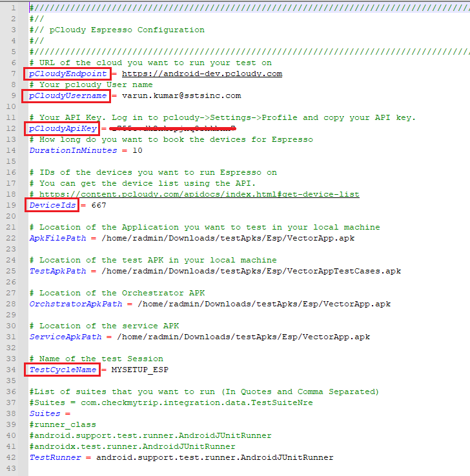
Task: Open the android-dev.pcloudy.com endpoint URL
Action: tap(201, 74)
